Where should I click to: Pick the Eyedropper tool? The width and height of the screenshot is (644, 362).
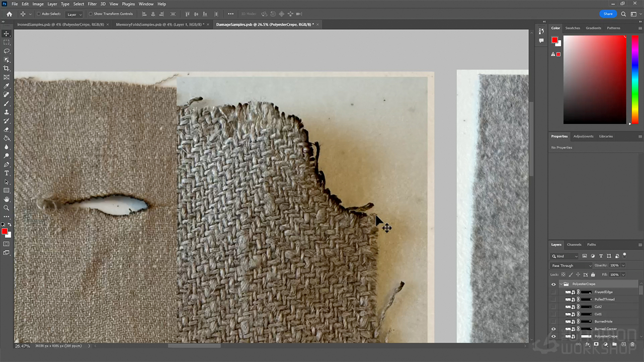pyautogui.click(x=7, y=86)
